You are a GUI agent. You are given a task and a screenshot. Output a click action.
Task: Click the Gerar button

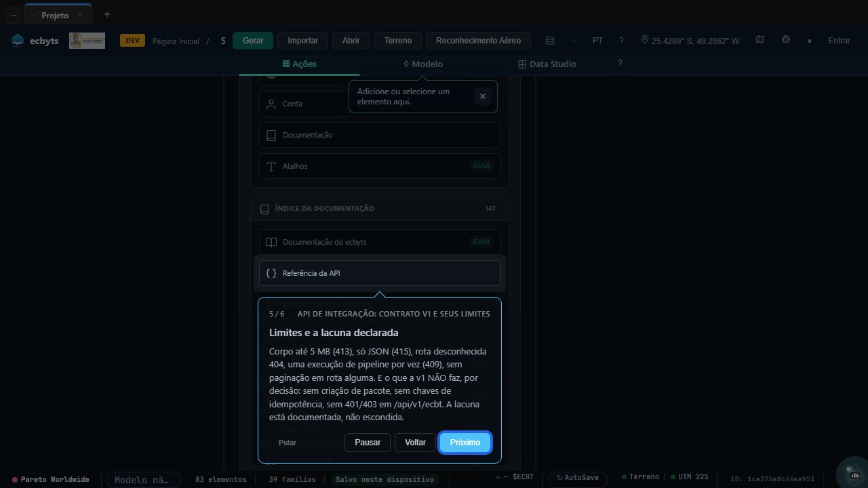[253, 41]
